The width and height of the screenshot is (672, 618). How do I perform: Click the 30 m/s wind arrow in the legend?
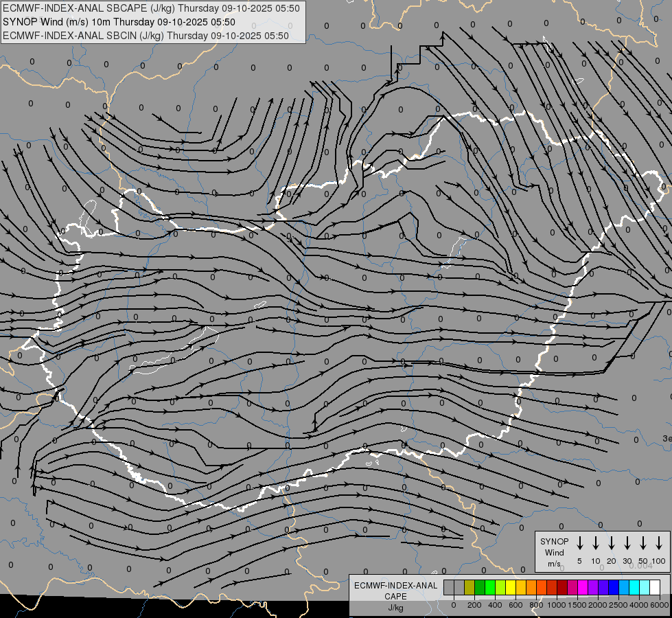(627, 543)
